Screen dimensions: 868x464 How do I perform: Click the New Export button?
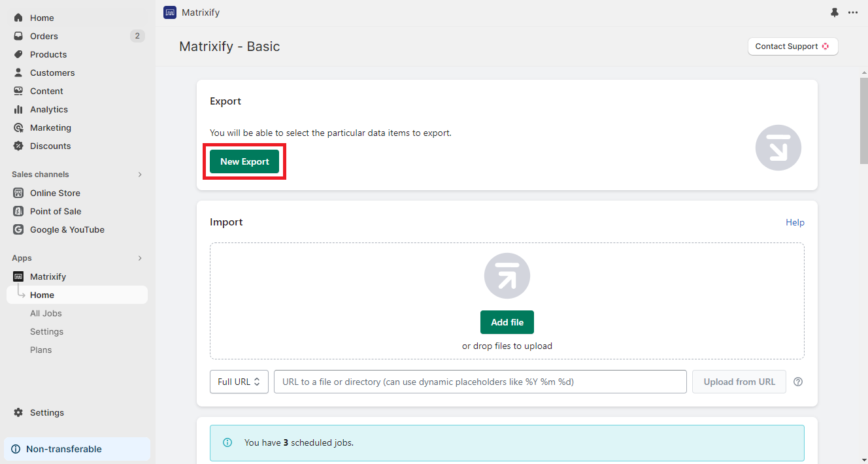(244, 161)
